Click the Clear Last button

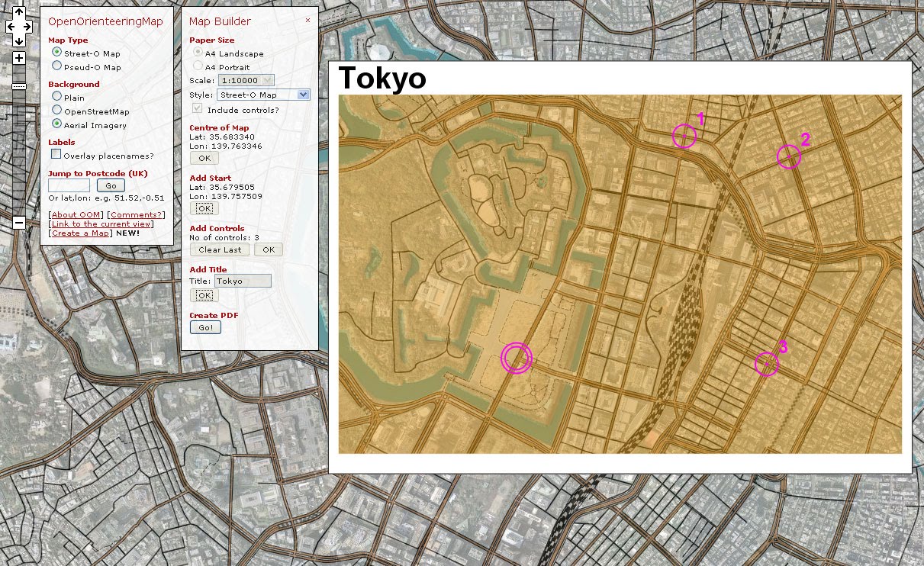220,249
